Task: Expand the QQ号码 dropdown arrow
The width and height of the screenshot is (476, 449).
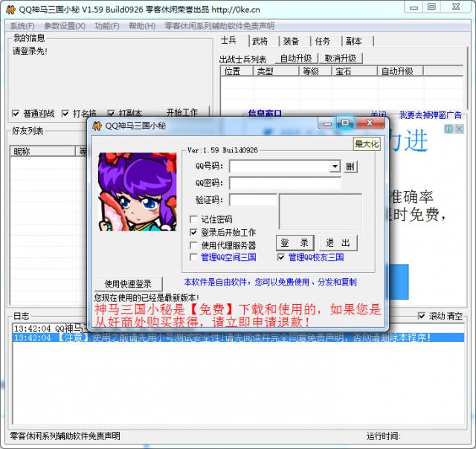Action: click(x=335, y=167)
